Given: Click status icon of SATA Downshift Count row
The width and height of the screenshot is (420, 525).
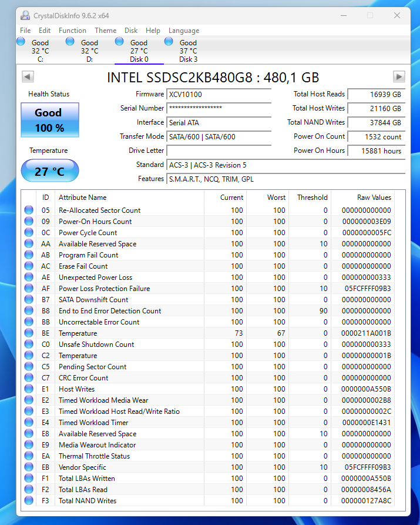Looking at the screenshot, I should (29, 299).
